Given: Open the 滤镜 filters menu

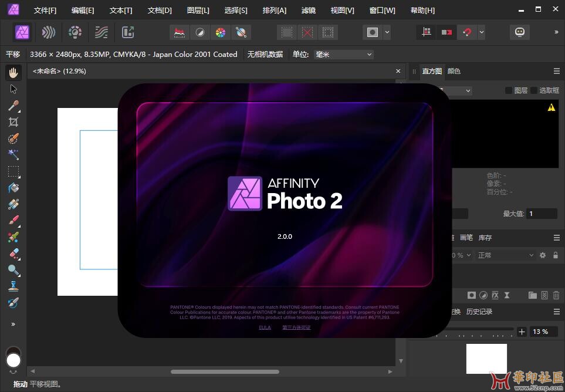Looking at the screenshot, I should pyautogui.click(x=308, y=11).
